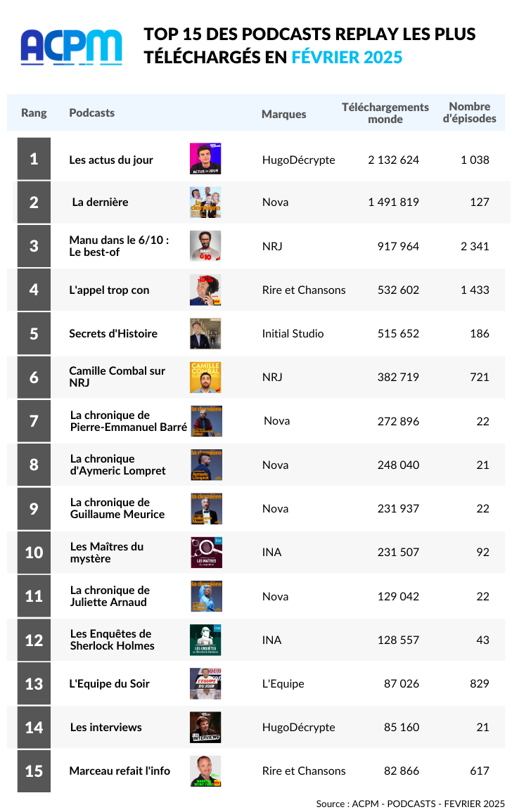
Task: Click the ACPM logo
Action: coord(71,47)
